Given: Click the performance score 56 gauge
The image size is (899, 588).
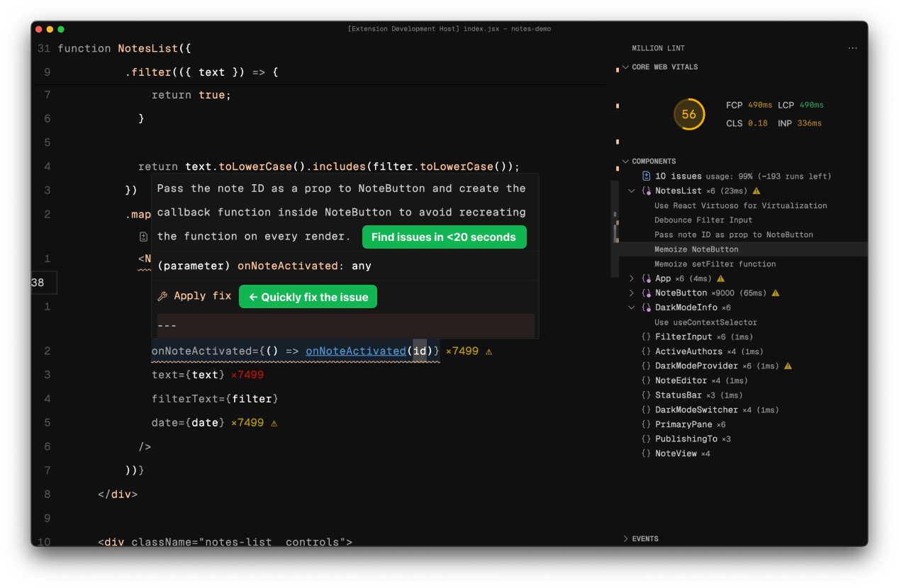Looking at the screenshot, I should 689,114.
